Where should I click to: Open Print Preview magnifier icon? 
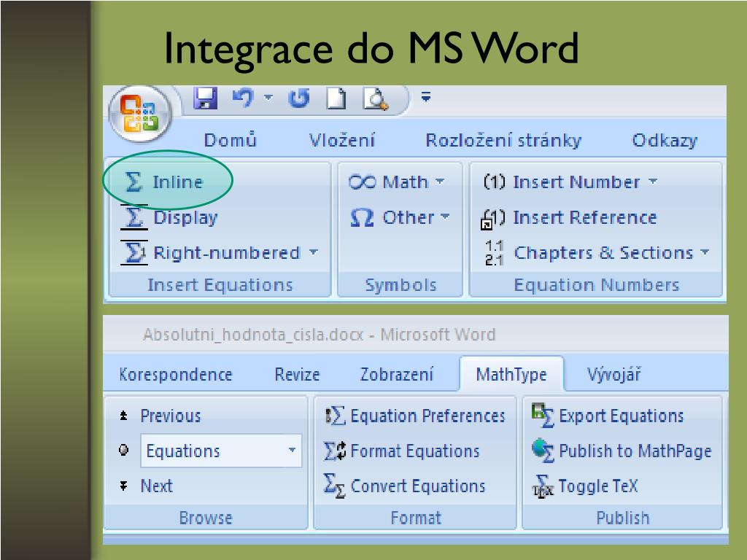376,99
